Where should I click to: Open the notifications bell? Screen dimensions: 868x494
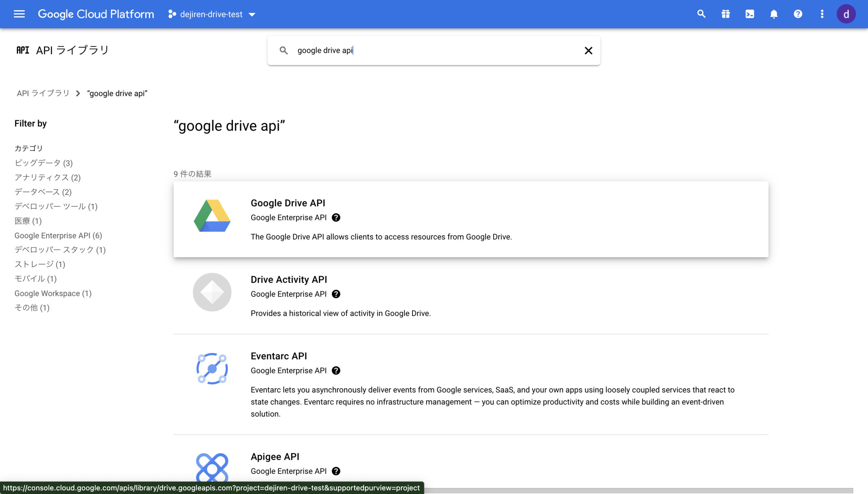point(774,14)
